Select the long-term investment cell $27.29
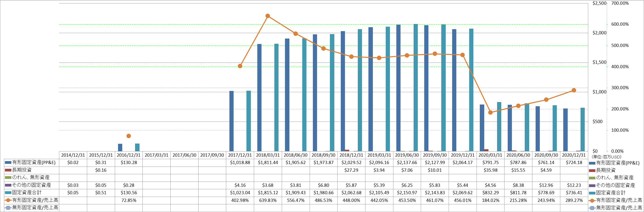644x212 pixels. tap(351, 170)
